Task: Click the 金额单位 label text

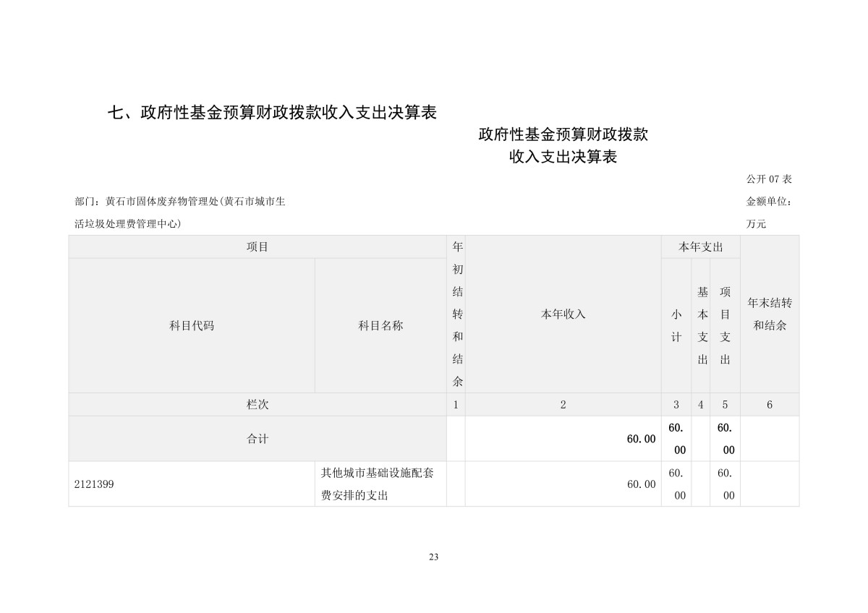Action: pyautogui.click(x=769, y=202)
